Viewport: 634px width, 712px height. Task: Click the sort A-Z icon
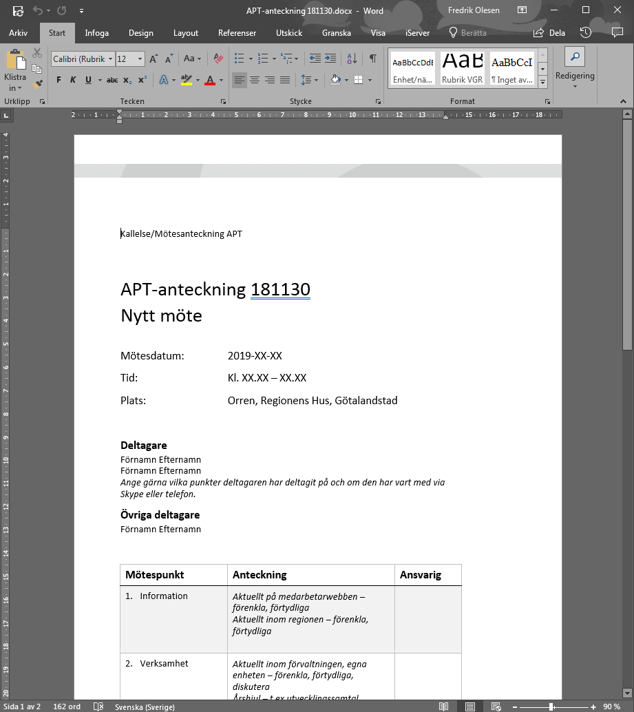351,59
